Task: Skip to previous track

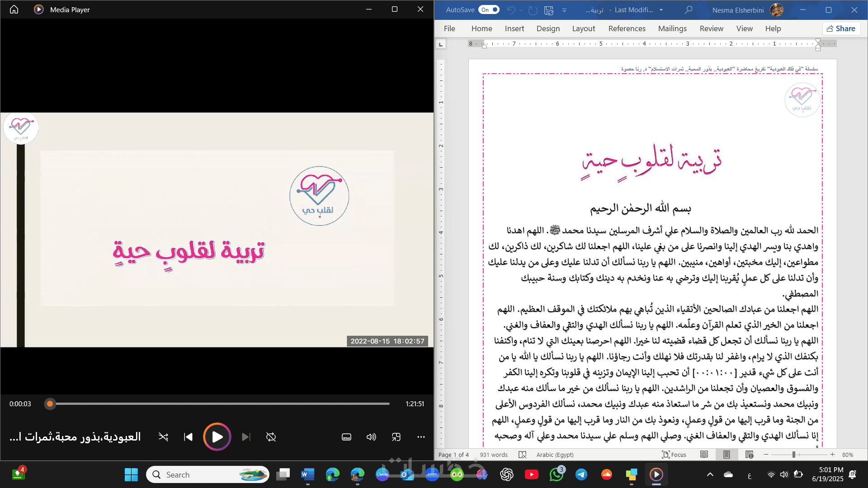Action: pos(189,437)
